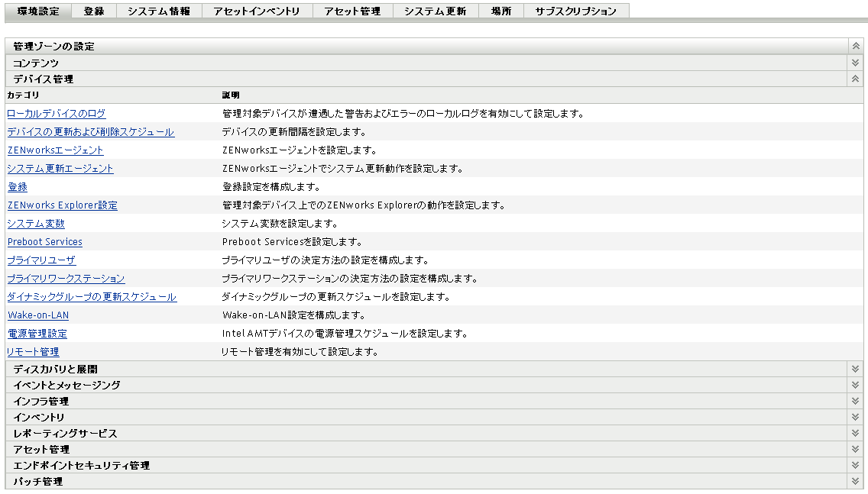Open the プライマリワークステーション link
The width and height of the screenshot is (868, 494).
click(66, 278)
